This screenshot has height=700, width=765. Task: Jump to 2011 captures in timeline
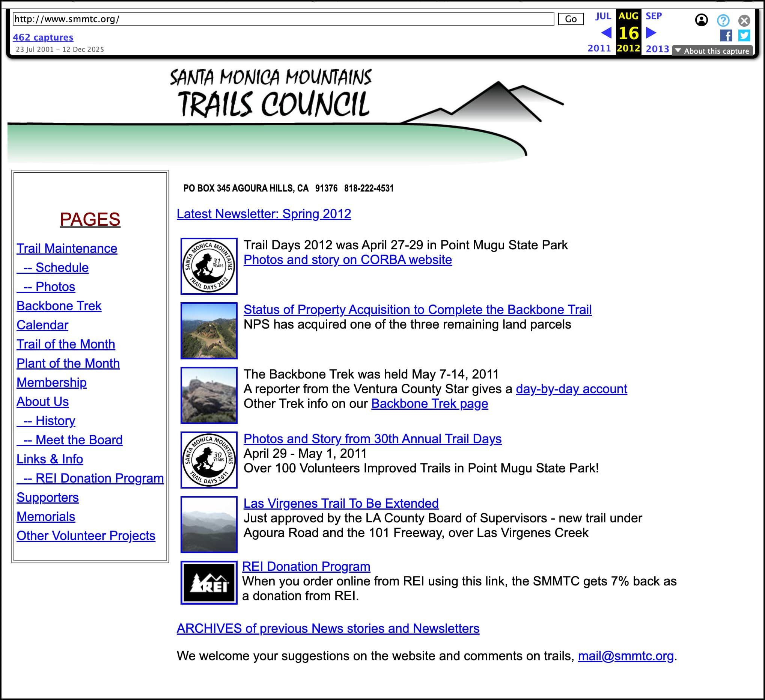pos(599,48)
